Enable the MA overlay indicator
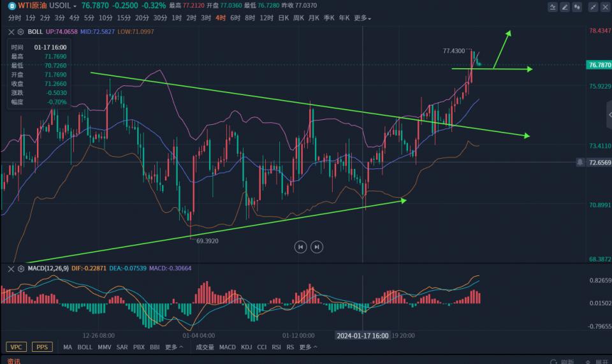The height and width of the screenshot is (364, 612). click(x=68, y=347)
